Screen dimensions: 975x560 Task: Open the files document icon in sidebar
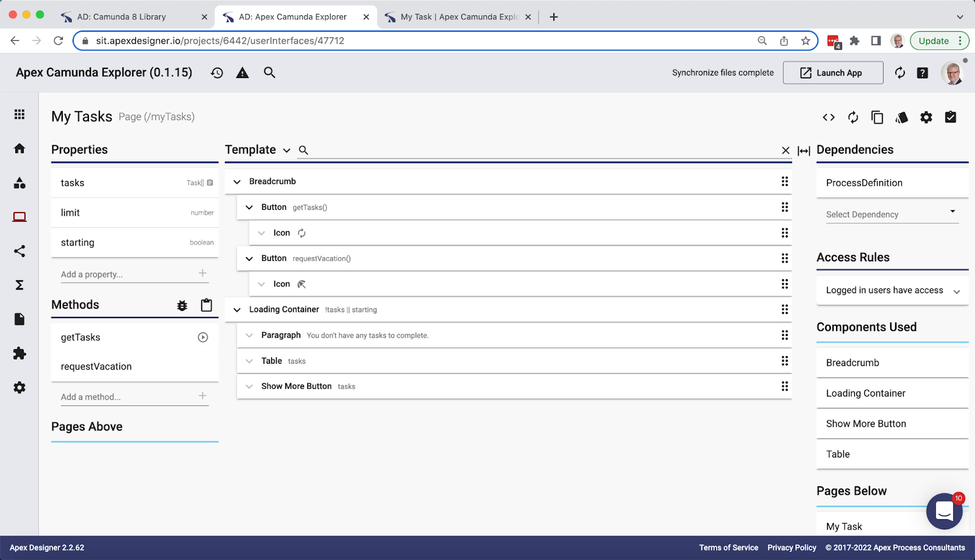point(19,319)
